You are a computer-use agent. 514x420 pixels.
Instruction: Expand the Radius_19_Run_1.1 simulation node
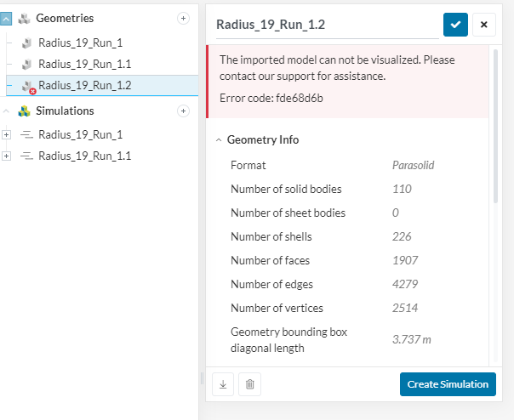[x=6, y=156]
